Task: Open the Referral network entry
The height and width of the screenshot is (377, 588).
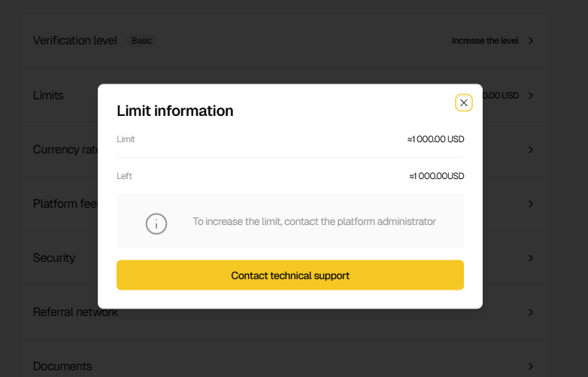Action: 75,312
